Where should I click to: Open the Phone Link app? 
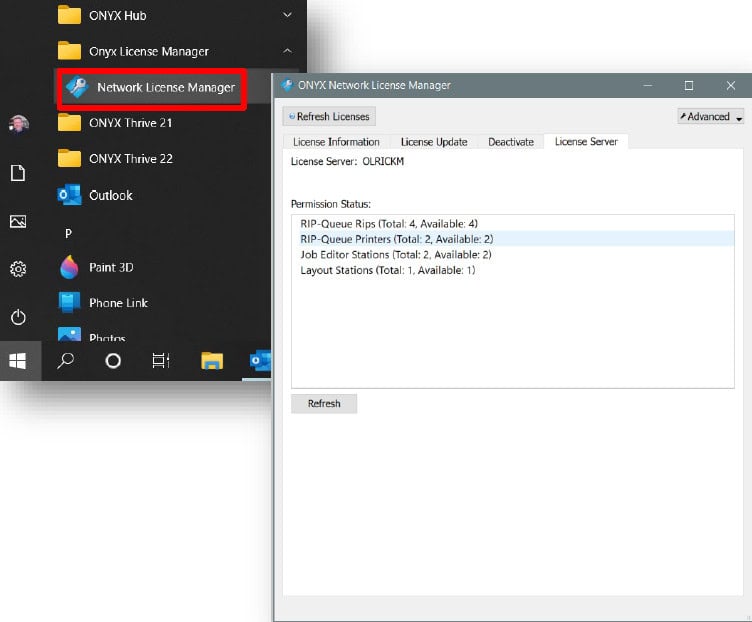tap(103, 303)
